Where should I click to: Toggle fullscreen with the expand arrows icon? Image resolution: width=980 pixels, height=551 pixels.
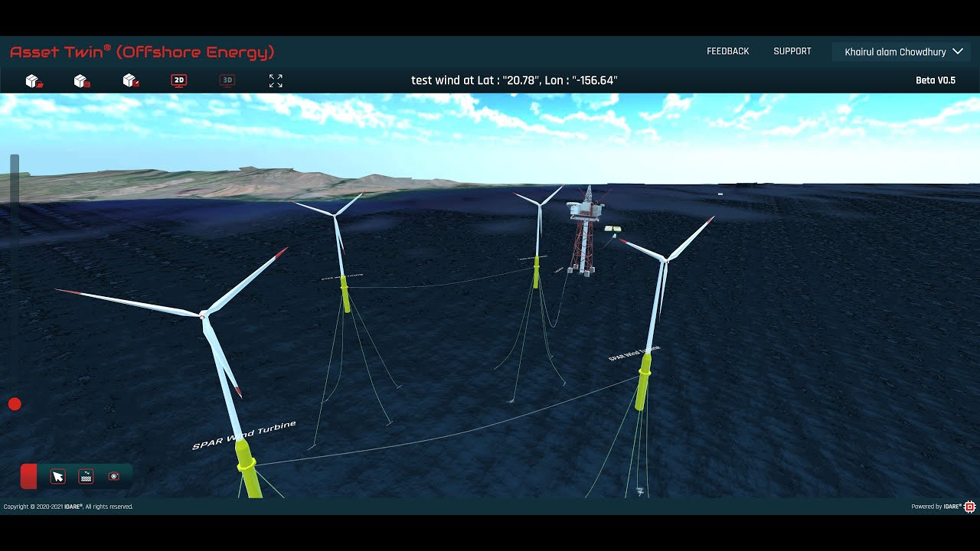tap(276, 80)
